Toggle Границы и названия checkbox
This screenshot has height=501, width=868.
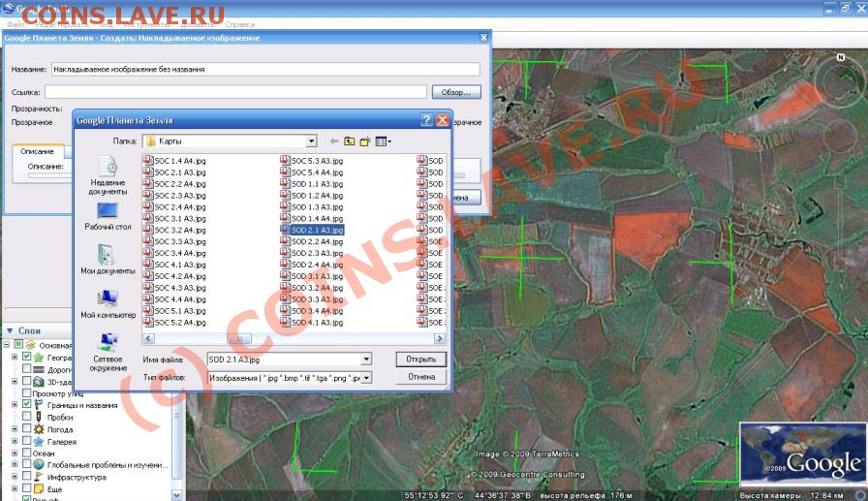tap(26, 405)
